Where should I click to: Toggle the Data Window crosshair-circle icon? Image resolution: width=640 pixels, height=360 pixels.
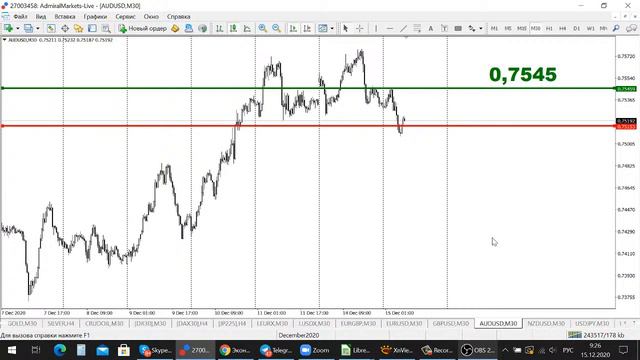tap(65, 28)
